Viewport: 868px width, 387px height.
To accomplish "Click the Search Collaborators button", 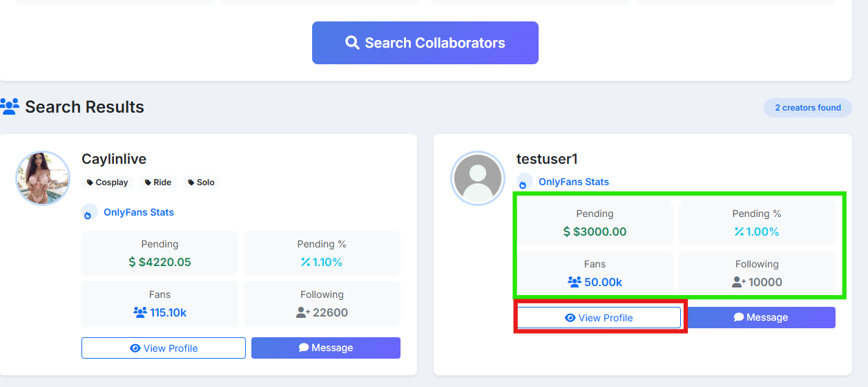I will point(425,43).
